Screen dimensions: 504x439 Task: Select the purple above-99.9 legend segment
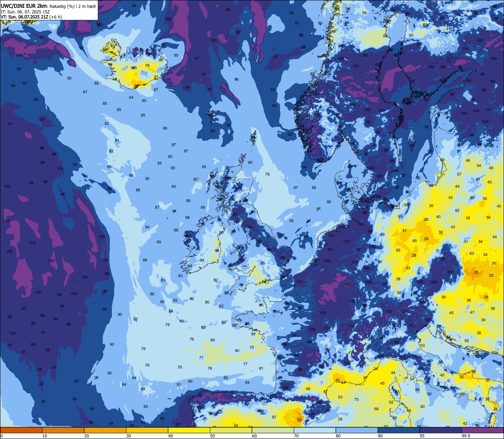(482, 430)
